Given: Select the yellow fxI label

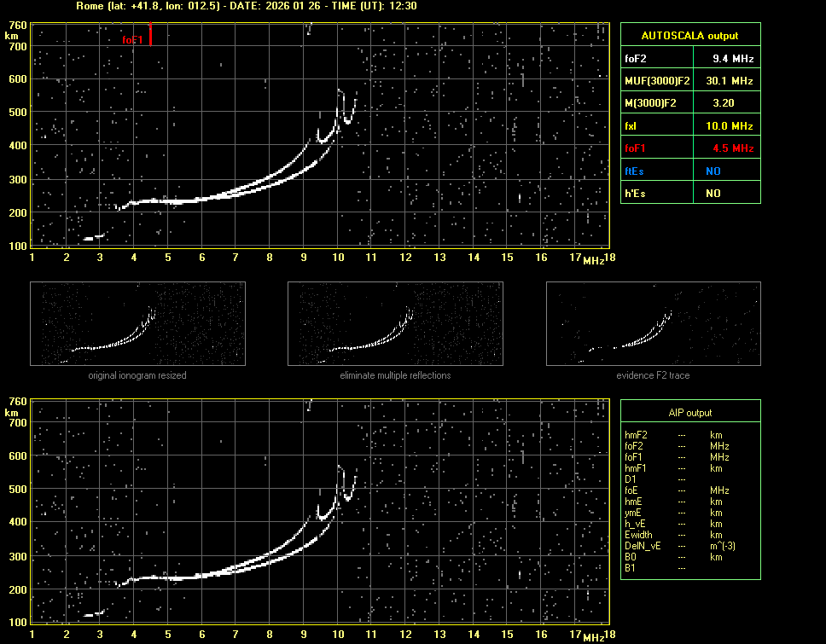Looking at the screenshot, I should click(x=631, y=126).
